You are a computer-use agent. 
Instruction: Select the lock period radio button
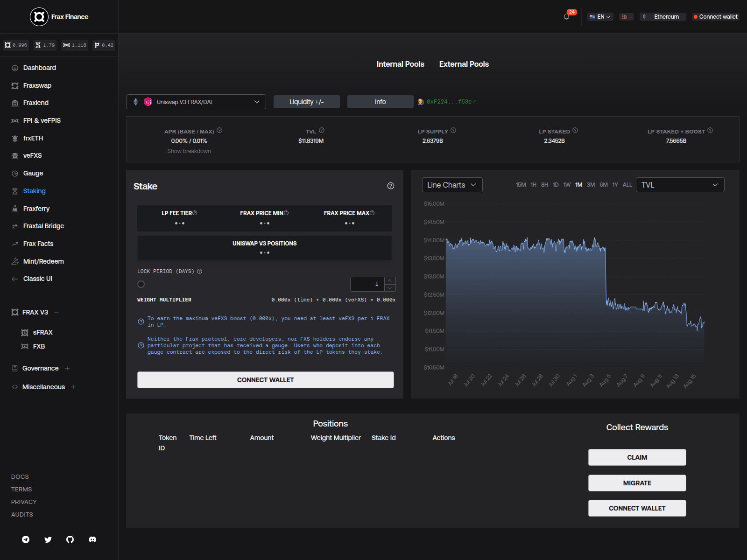tap(141, 284)
